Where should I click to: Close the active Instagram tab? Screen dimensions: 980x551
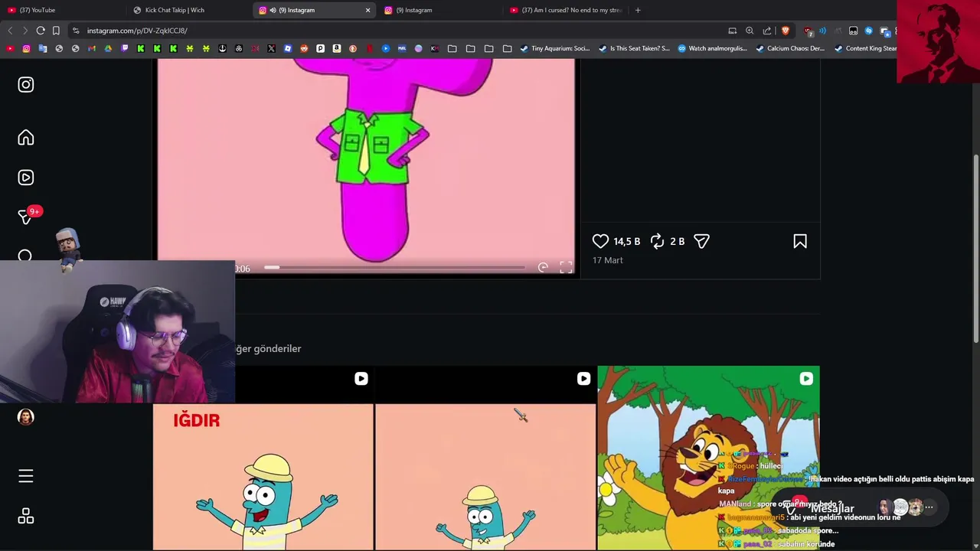pos(367,10)
